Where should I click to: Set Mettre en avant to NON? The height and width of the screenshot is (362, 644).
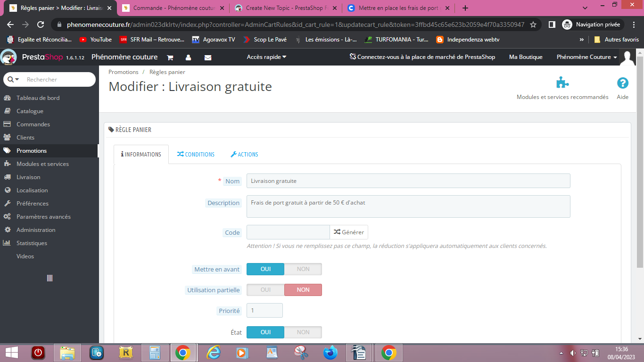point(303,269)
